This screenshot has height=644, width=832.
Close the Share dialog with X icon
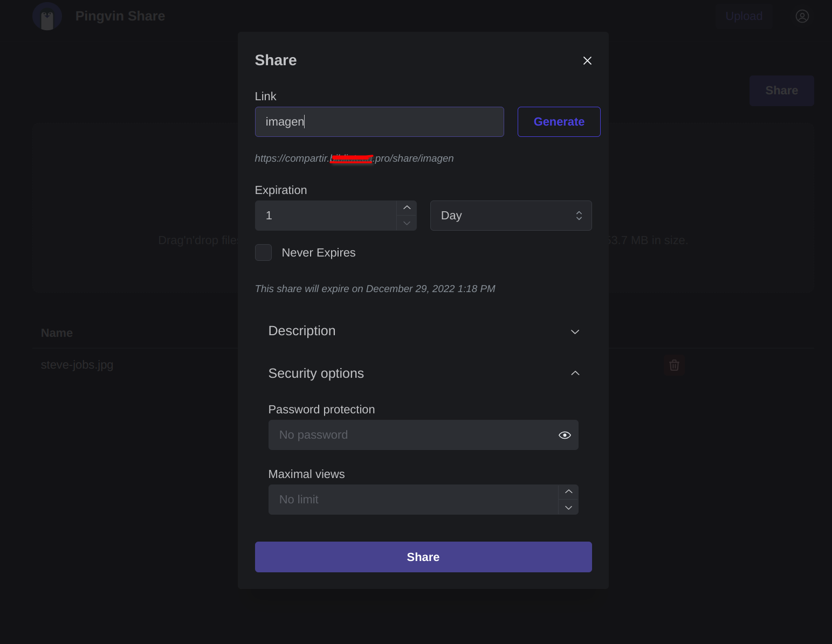point(587,61)
